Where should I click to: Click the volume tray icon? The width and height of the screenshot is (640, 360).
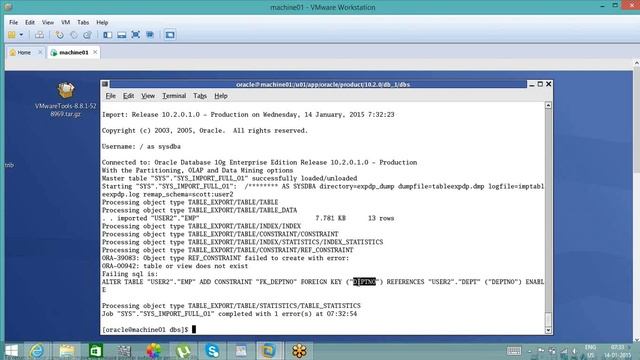574,351
